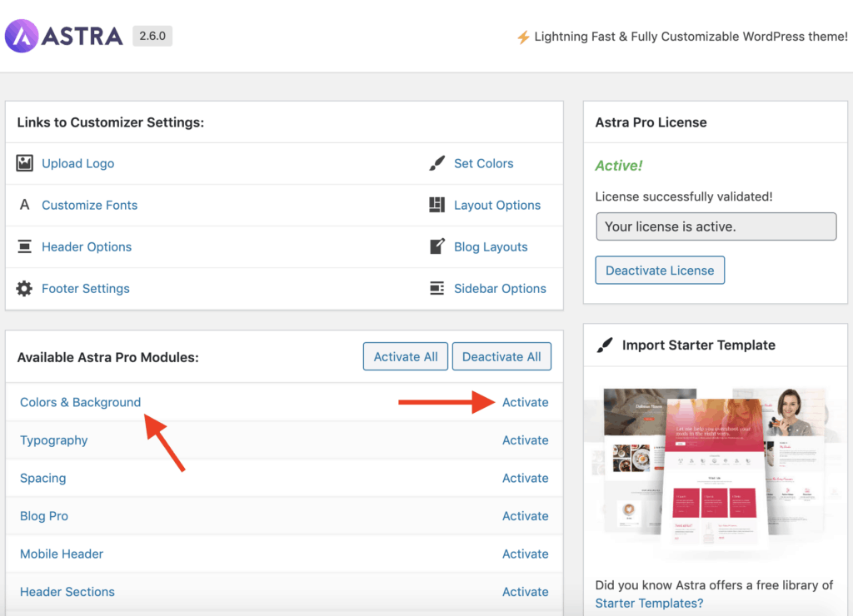853x616 pixels.
Task: Activate the Spacing module
Action: pos(525,479)
